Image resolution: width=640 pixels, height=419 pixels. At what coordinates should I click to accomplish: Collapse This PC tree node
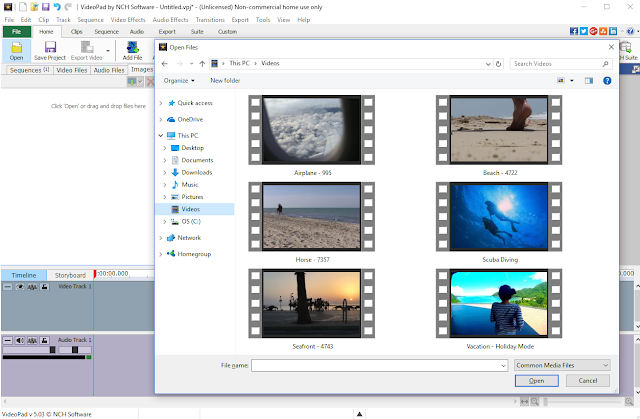[161, 135]
